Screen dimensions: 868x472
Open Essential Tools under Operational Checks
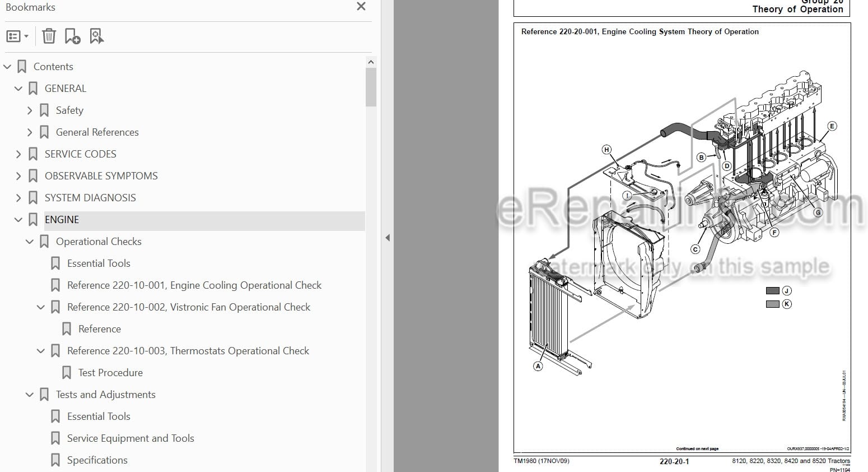(x=99, y=263)
